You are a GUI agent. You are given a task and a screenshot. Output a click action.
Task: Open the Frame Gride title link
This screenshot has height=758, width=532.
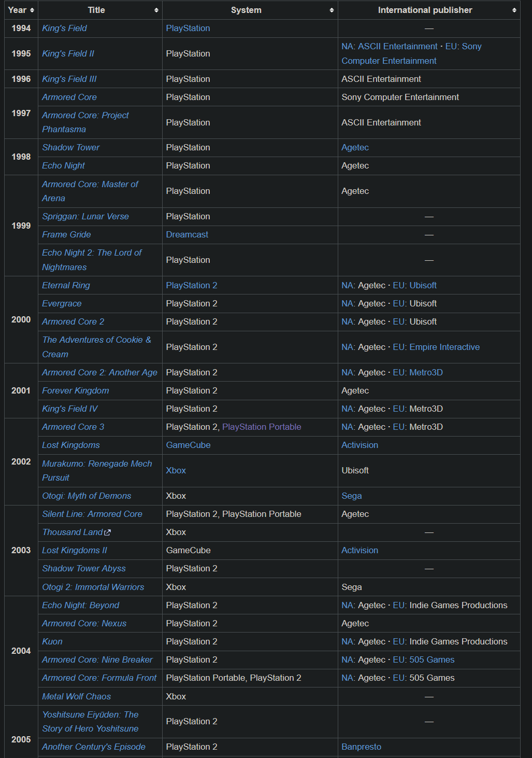66,234
